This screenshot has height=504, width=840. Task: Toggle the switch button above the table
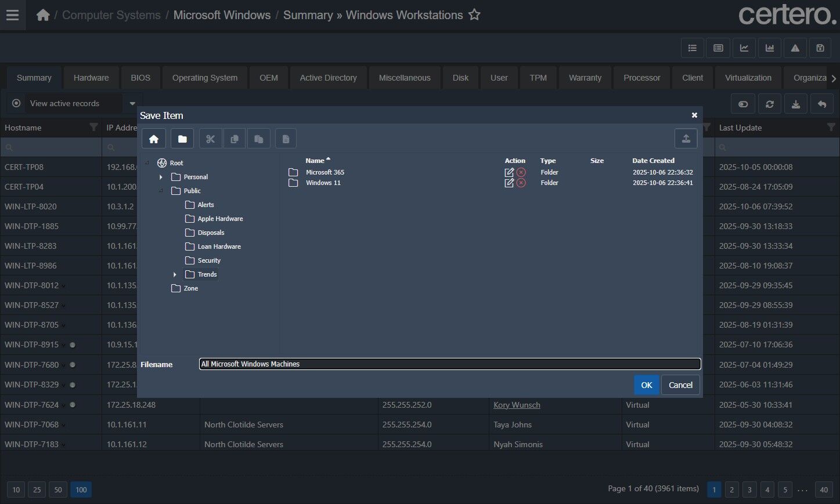(x=742, y=104)
